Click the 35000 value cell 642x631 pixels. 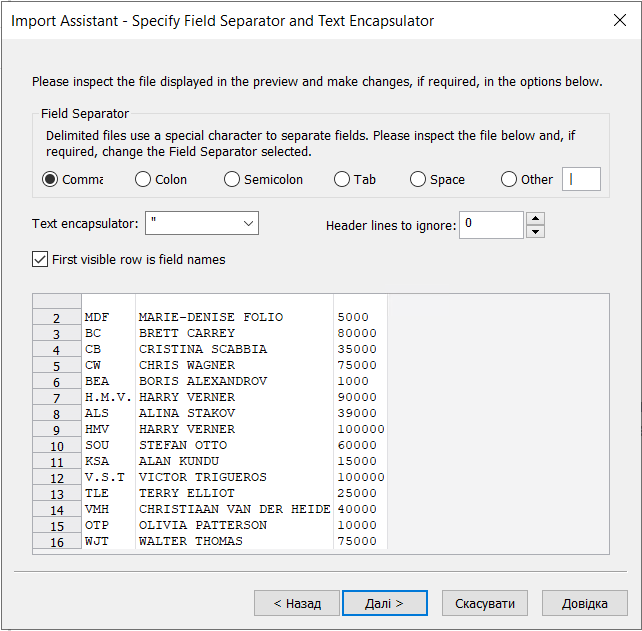(x=360, y=349)
